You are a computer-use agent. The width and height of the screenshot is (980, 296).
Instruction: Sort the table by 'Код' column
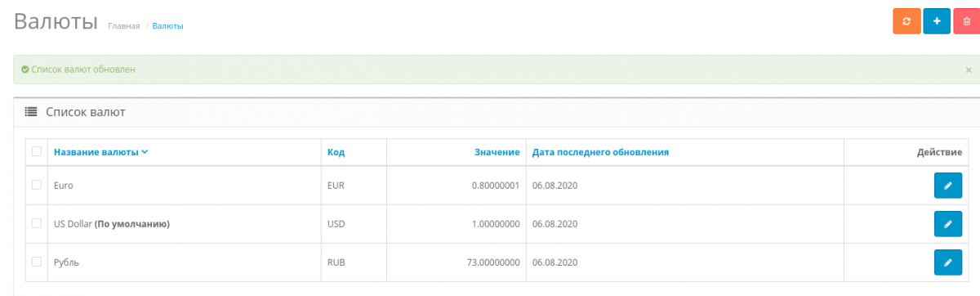[336, 152]
